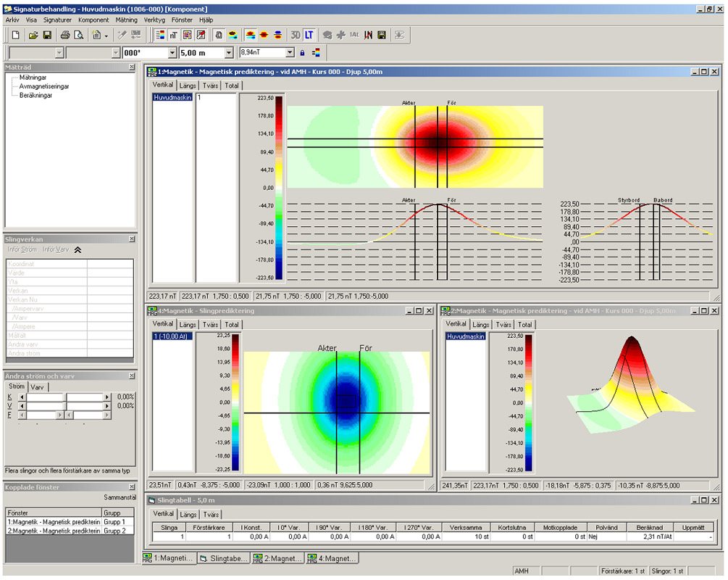Viewport: 728px width, 580px height.
Task: Click the second floppy disk save icon
Action: [382, 35]
